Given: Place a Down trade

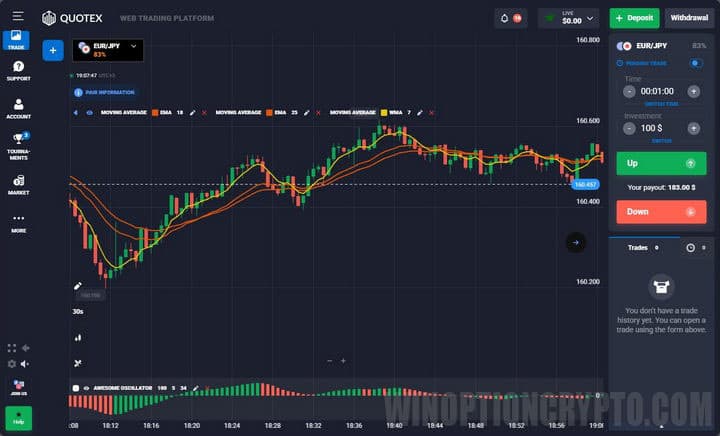Looking at the screenshot, I should coord(661,212).
